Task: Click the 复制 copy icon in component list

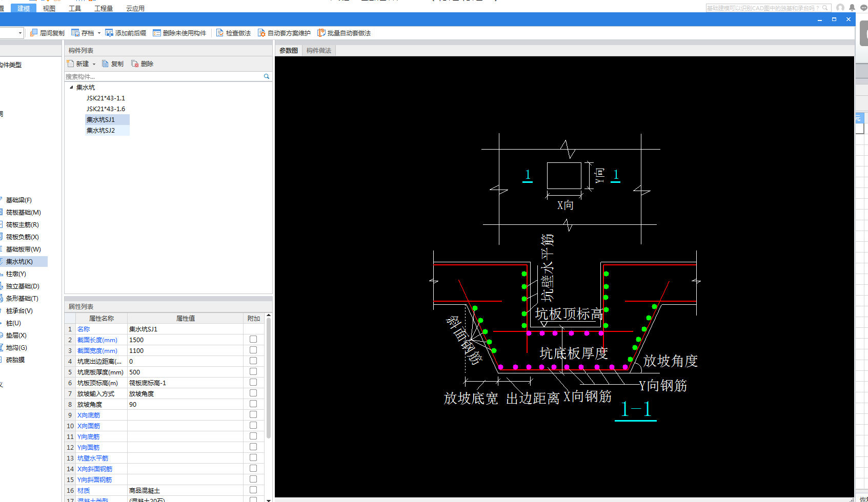Action: (105, 64)
